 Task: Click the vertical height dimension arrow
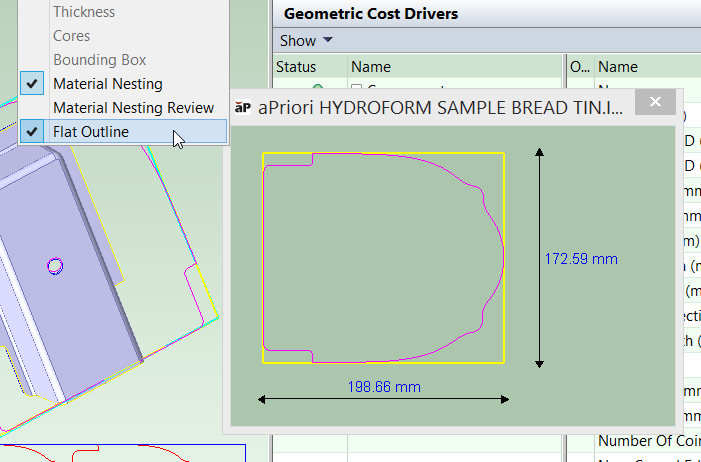(539, 259)
